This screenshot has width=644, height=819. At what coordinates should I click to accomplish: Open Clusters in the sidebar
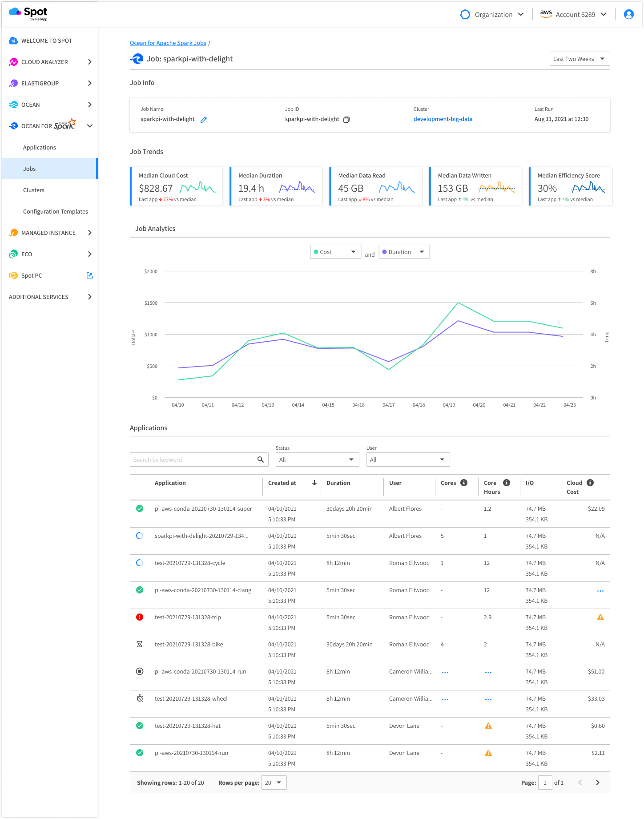34,190
